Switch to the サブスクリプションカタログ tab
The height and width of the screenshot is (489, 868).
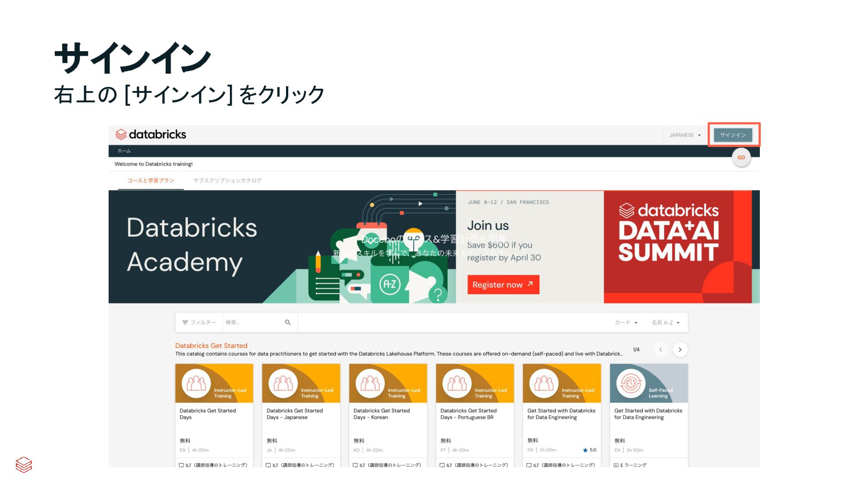point(227,180)
